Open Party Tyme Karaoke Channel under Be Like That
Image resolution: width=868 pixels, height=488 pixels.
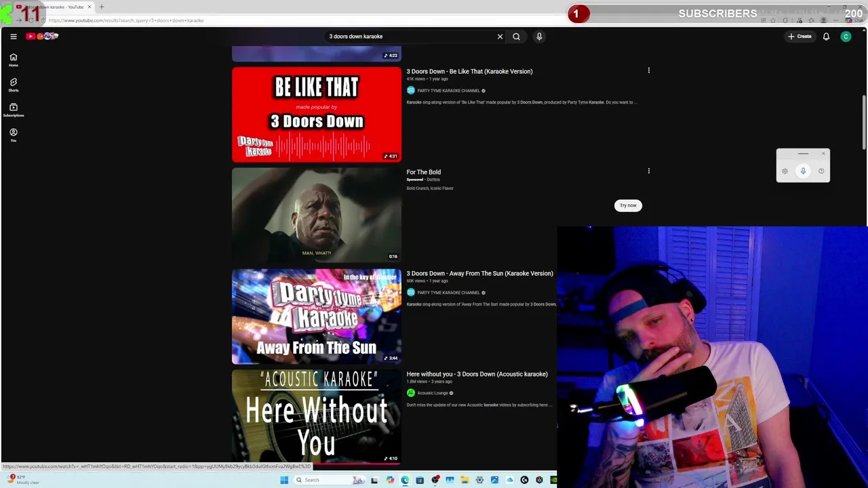coord(448,91)
